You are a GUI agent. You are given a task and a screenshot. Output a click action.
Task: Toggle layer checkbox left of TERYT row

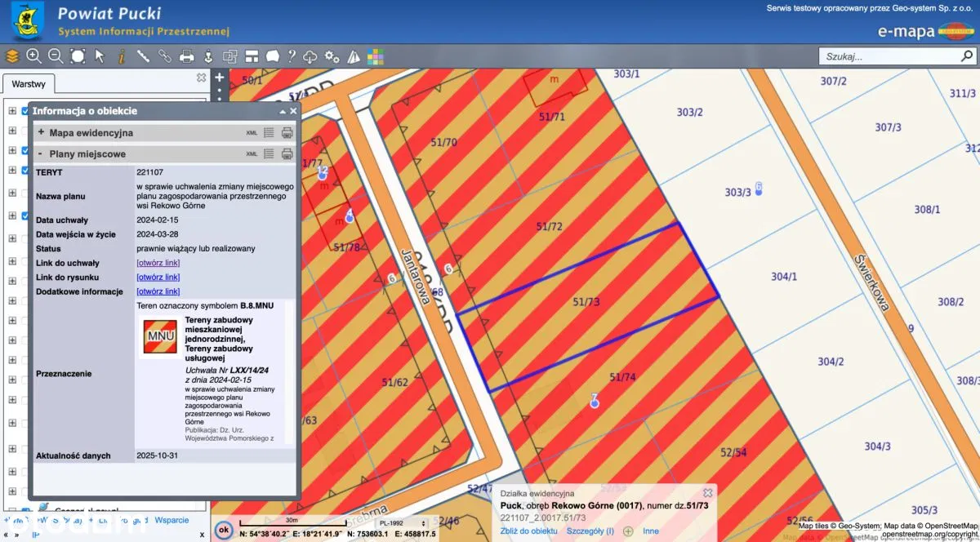[x=25, y=171]
